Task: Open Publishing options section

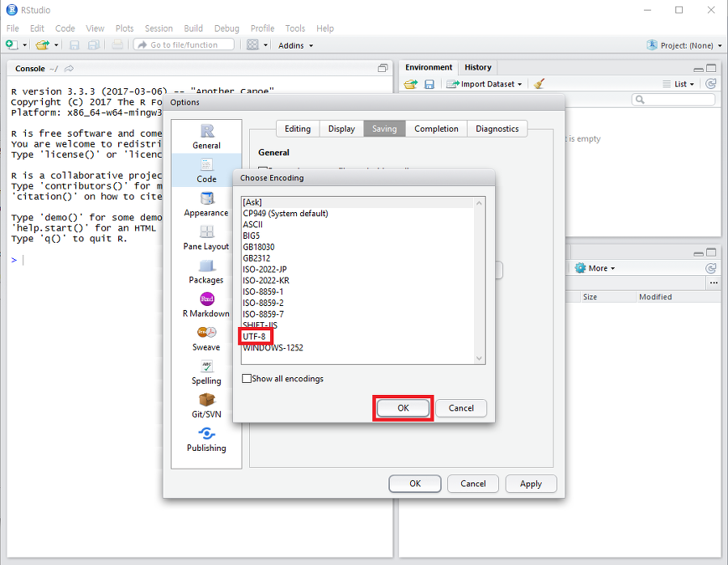Action: point(206,440)
